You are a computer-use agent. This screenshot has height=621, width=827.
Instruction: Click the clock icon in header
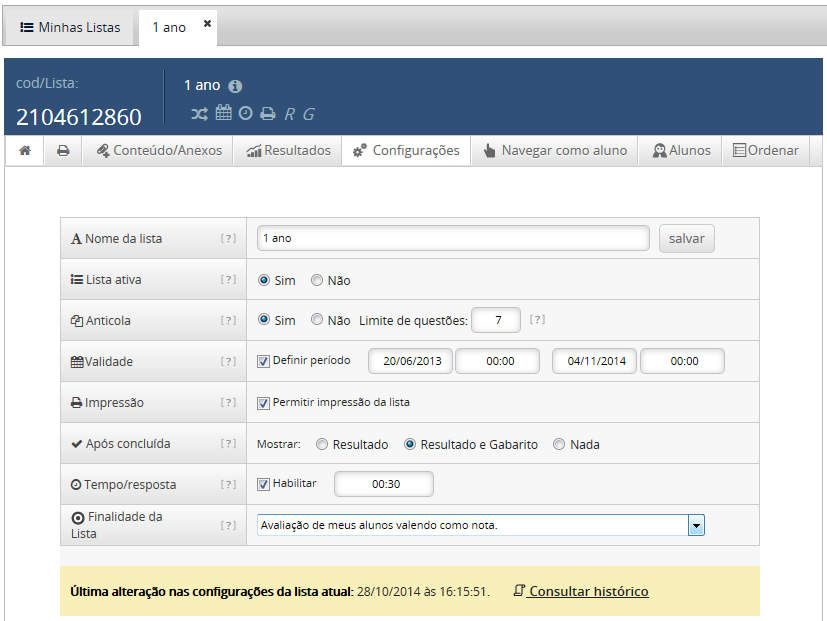coord(246,113)
